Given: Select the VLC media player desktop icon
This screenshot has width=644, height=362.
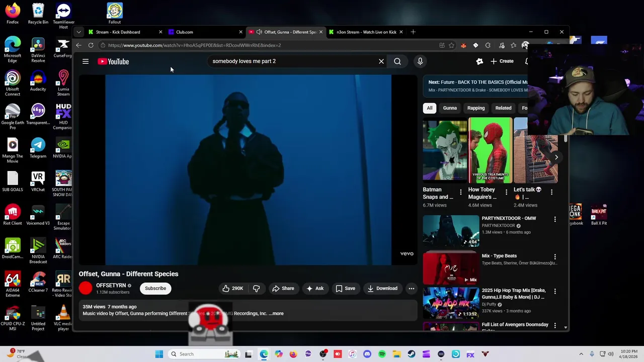Looking at the screenshot, I should [63, 318].
